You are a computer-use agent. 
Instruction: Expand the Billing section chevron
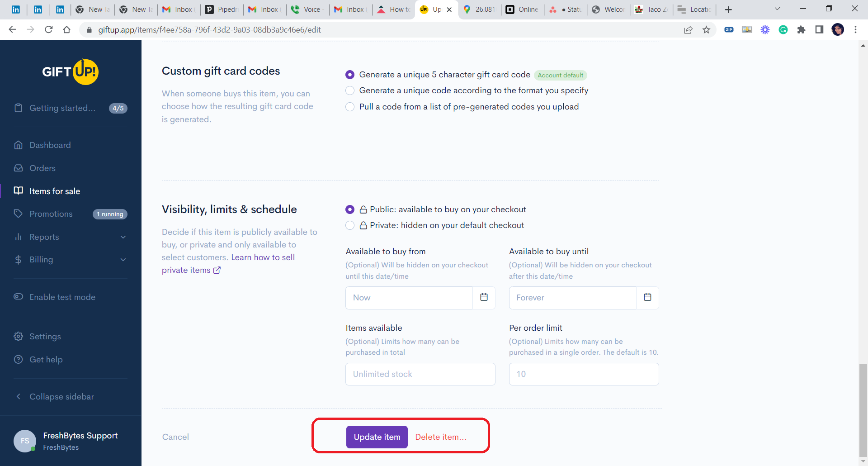tap(123, 260)
